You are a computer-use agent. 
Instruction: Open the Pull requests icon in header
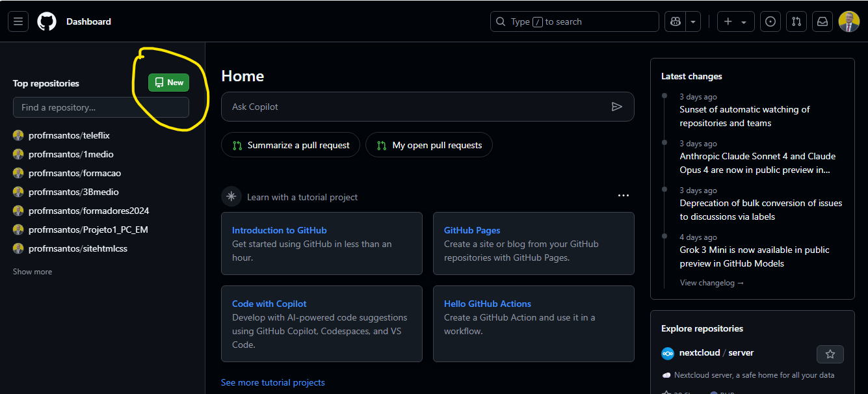tap(796, 21)
